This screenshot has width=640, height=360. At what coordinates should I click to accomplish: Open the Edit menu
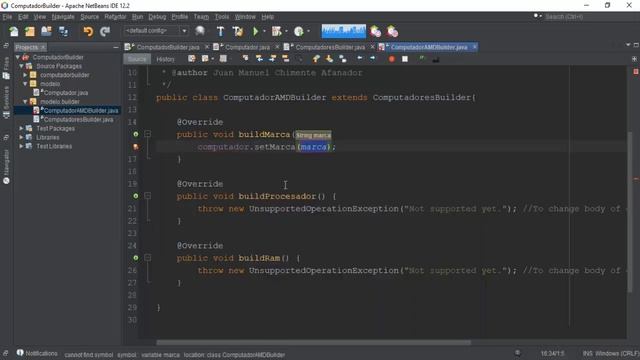[23, 17]
